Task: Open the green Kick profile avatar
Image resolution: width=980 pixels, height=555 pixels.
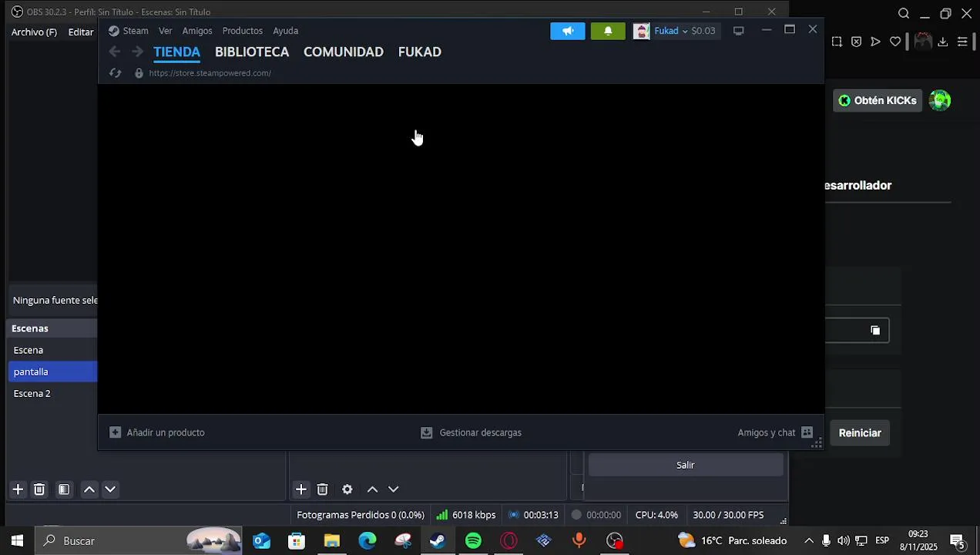Action: click(x=940, y=100)
